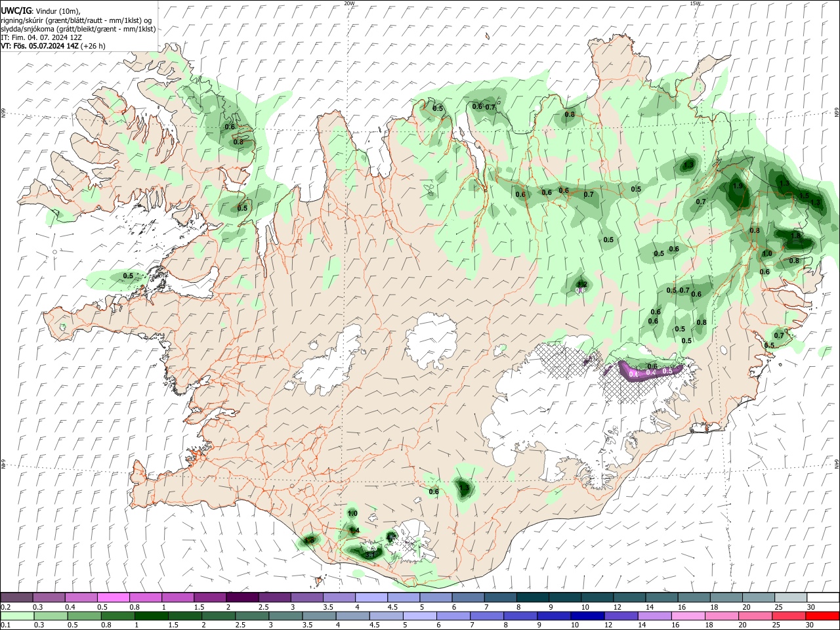Pick the light pink 16 swatch, lower legend
Image resolution: width=840 pixels, height=630 pixels.
pyautogui.click(x=688, y=616)
